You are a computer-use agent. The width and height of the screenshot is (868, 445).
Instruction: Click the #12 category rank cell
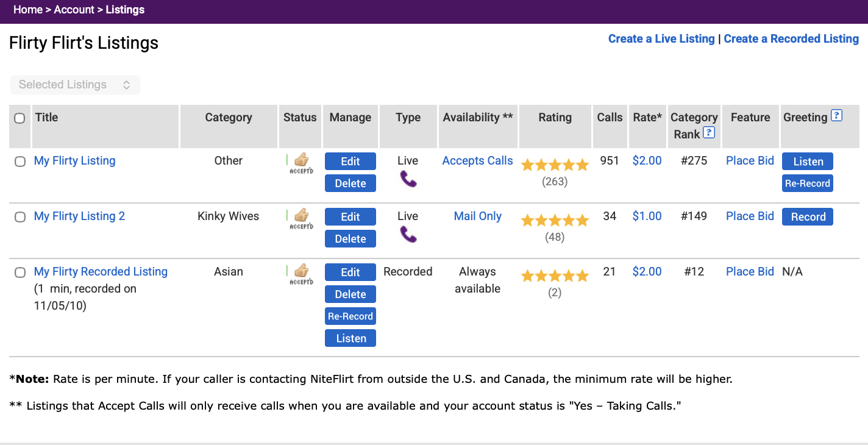pyautogui.click(x=694, y=272)
